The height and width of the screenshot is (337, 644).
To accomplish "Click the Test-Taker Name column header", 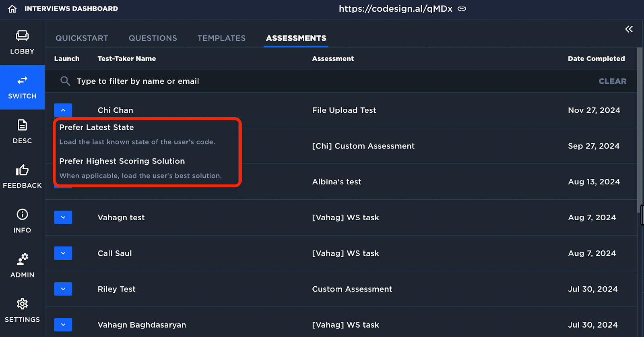I will (126, 59).
